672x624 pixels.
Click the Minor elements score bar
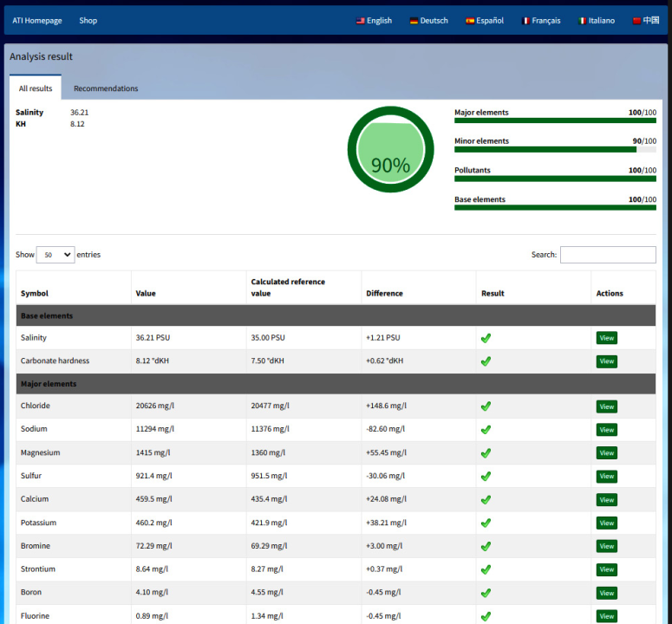(555, 149)
